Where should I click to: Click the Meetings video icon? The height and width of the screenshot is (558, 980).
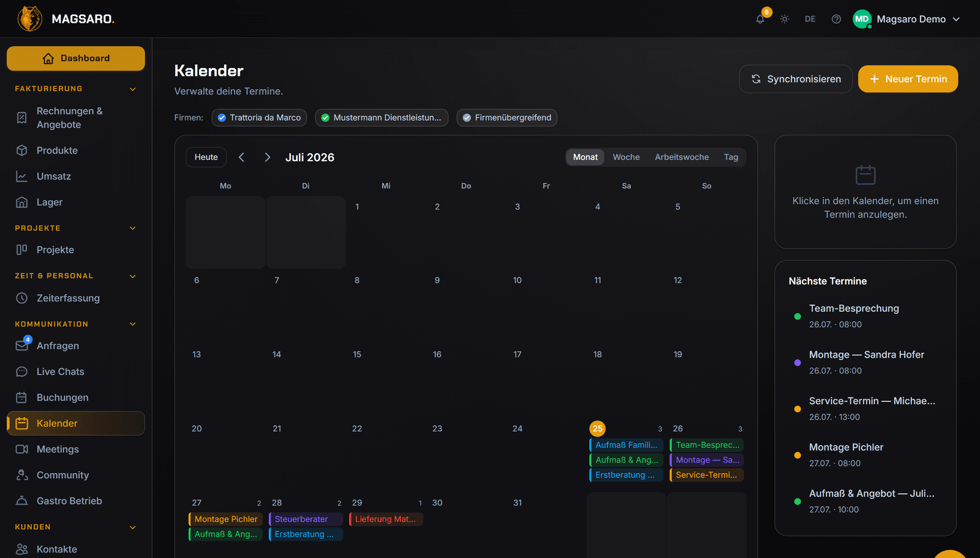coord(21,449)
